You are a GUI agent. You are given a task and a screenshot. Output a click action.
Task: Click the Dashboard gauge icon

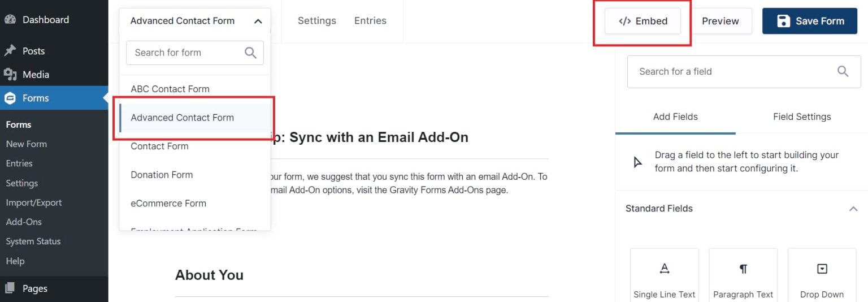(10, 20)
